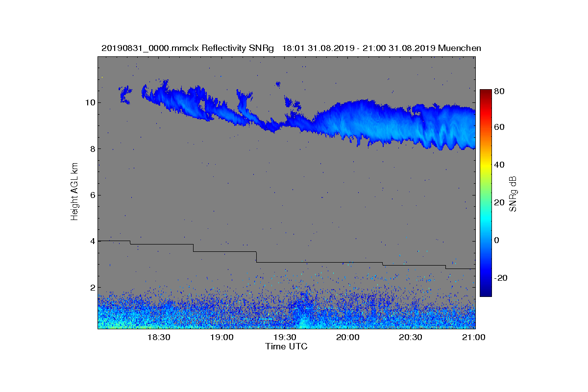Viewport: 588px width, 392px height.
Task: Click the "Height AGL km" axis label
Action: [x=74, y=192]
